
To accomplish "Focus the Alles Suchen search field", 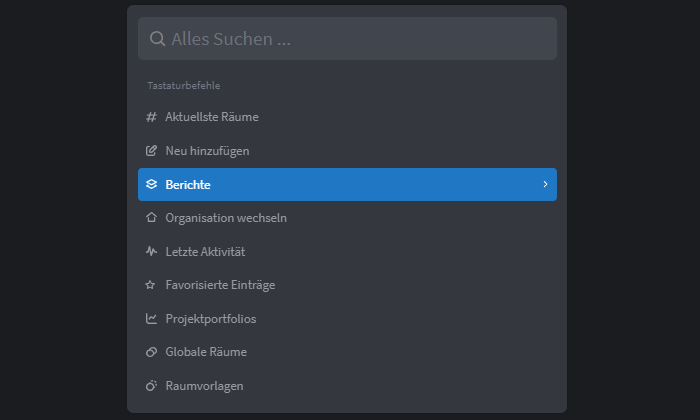I will tap(347, 39).
